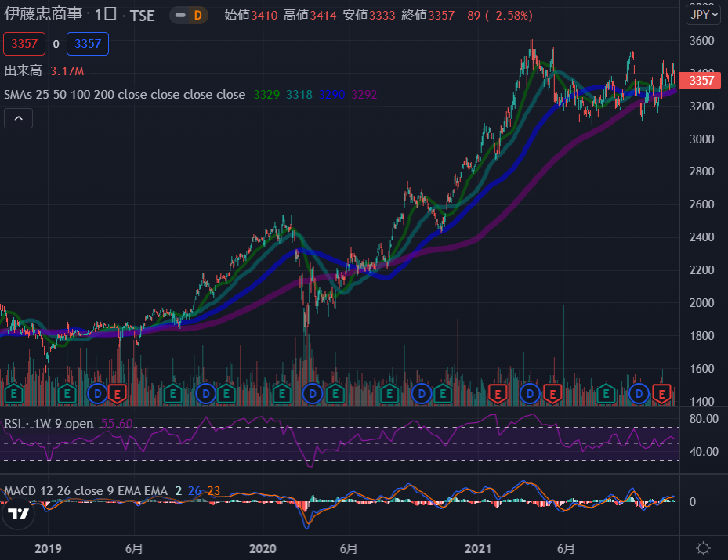This screenshot has height=560, width=728.
Task: Click the volume value 3.17M
Action: click(x=67, y=71)
